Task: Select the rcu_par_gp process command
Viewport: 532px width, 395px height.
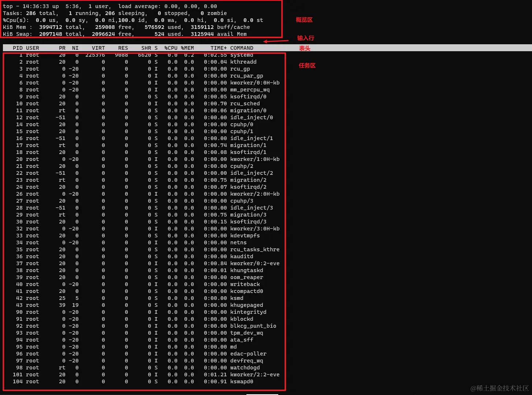Action: coord(247,76)
